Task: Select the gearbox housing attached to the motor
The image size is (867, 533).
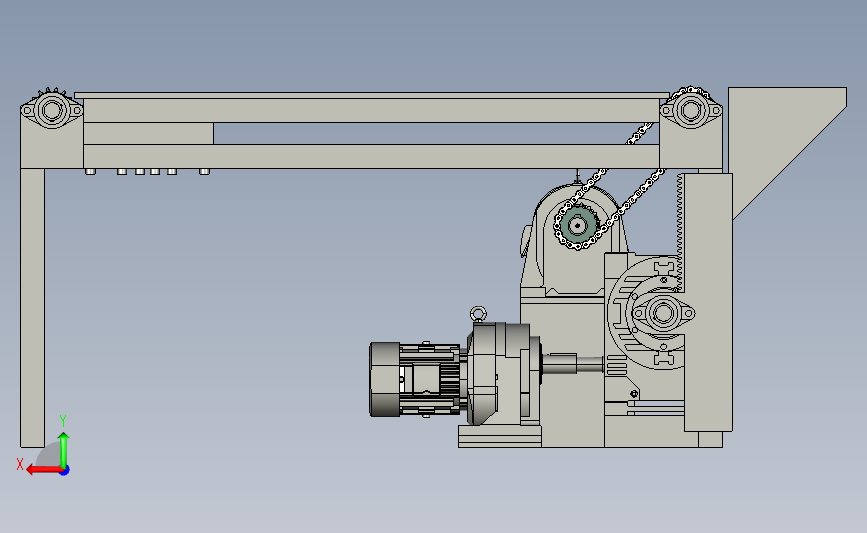Action: (500, 373)
